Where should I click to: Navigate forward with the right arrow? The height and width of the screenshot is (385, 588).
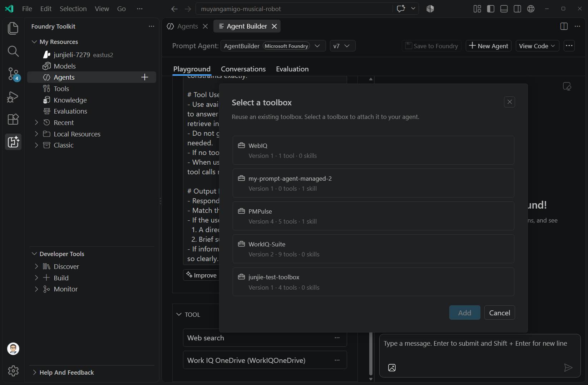coord(188,9)
